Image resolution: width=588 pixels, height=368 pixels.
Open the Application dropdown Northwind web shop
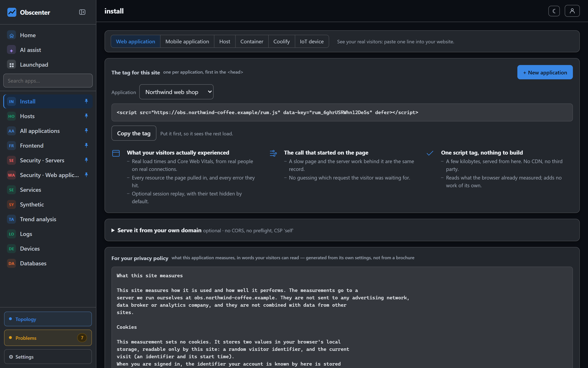[176, 92]
